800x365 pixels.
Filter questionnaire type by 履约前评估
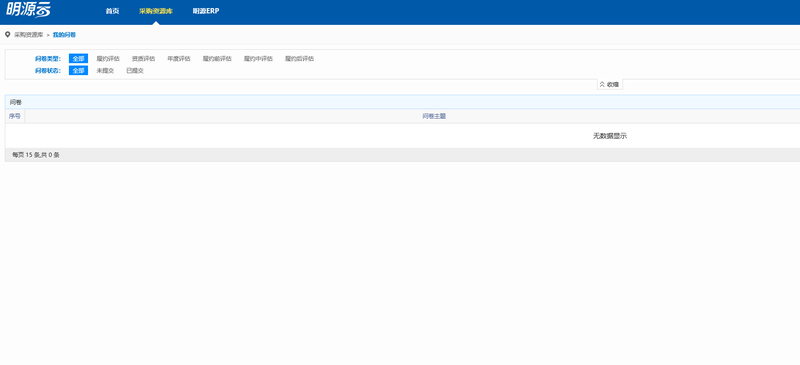(x=217, y=59)
